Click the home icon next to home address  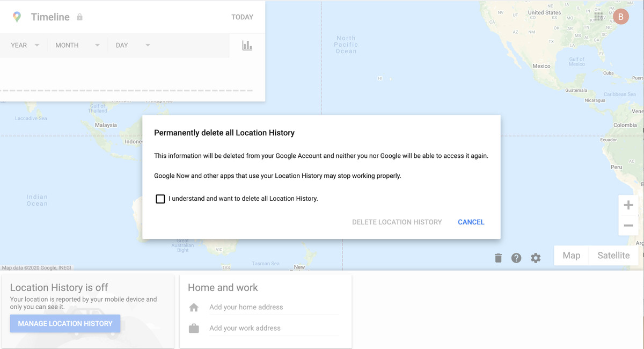pos(193,307)
